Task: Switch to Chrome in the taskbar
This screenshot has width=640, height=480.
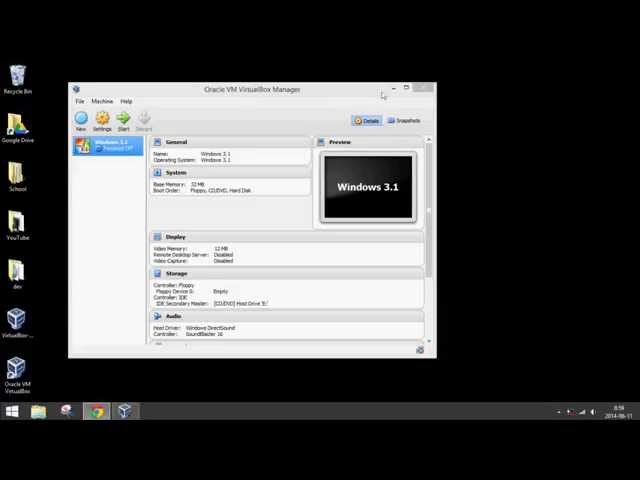Action: pos(97,411)
